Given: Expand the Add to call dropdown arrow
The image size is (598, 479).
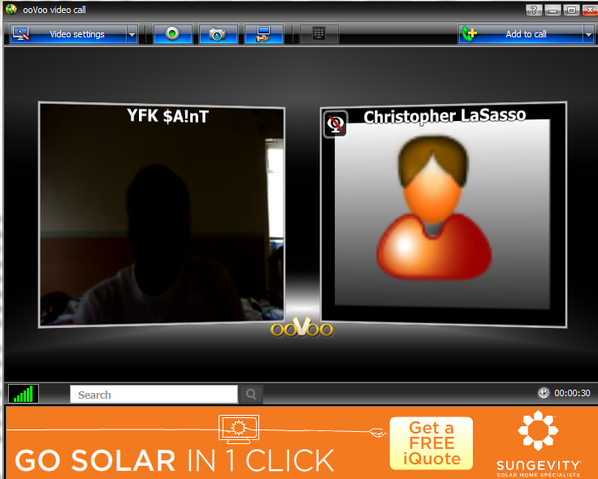Looking at the screenshot, I should pyautogui.click(x=588, y=34).
